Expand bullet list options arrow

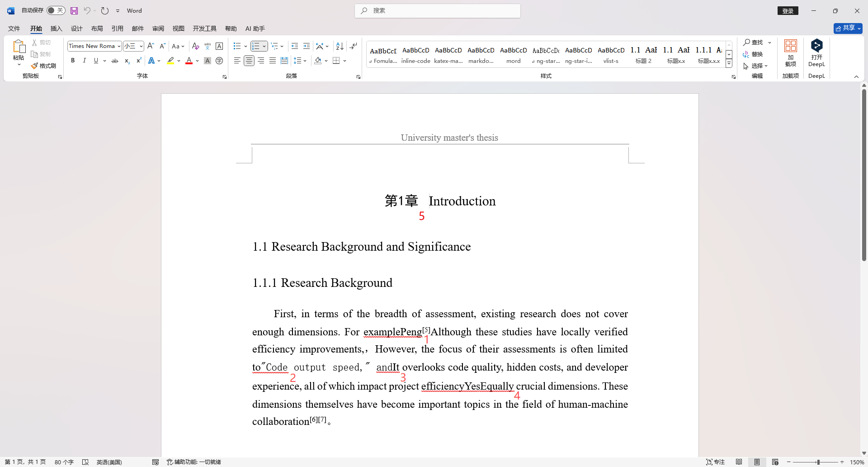(x=245, y=46)
